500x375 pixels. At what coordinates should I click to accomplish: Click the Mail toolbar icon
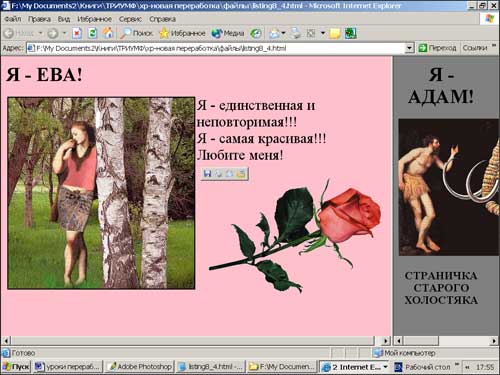pyautogui.click(x=274, y=33)
